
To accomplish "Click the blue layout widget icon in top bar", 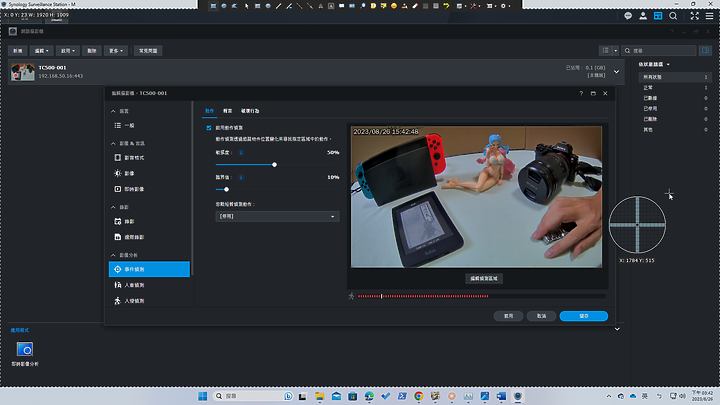I will coord(658,16).
